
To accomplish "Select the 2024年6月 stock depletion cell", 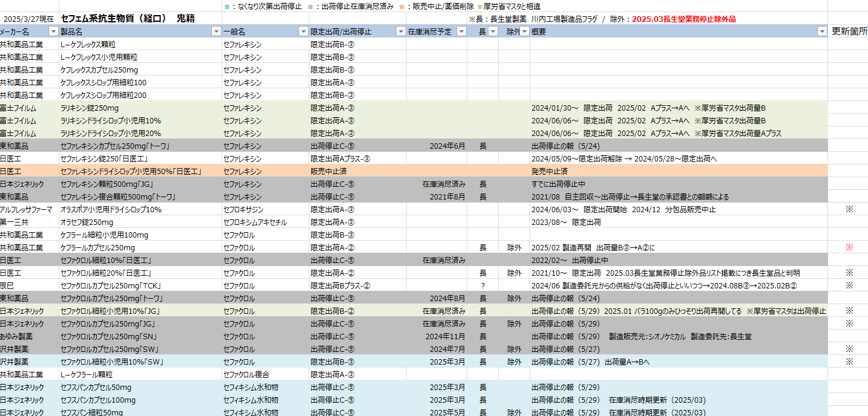I will [x=436, y=146].
